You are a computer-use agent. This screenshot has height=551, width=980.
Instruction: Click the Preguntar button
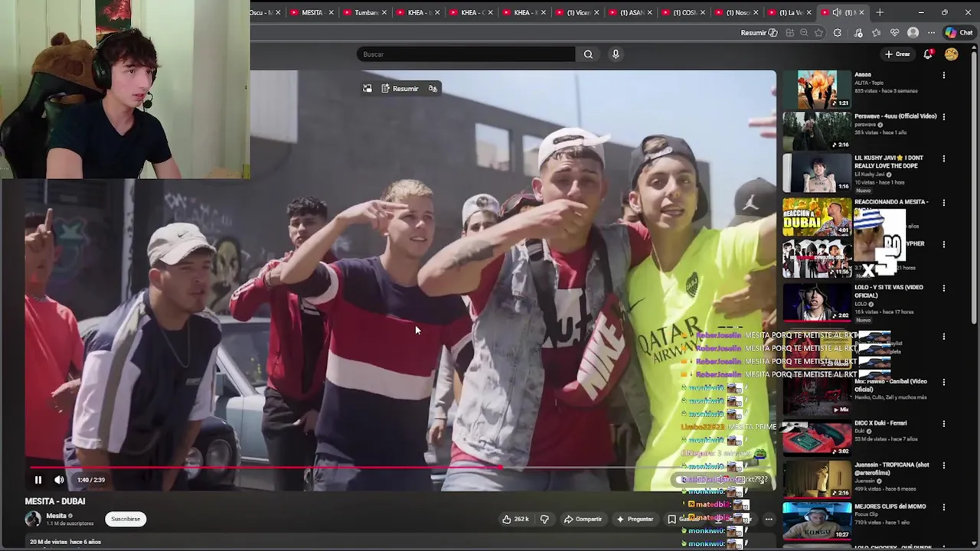point(635,519)
